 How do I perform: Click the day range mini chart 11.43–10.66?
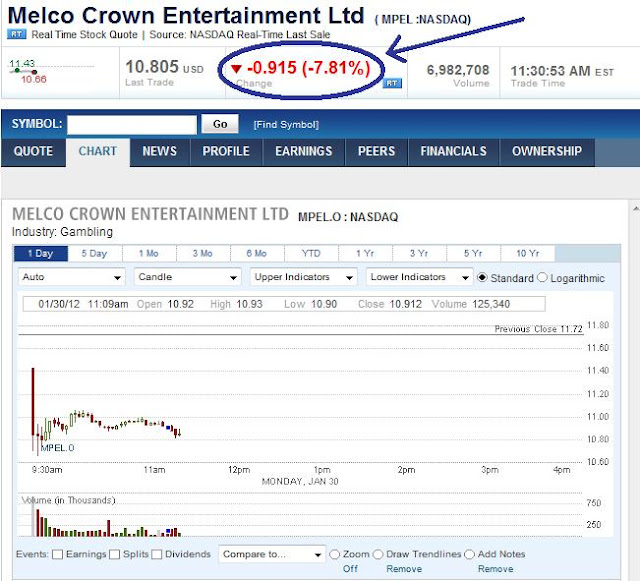[51, 72]
